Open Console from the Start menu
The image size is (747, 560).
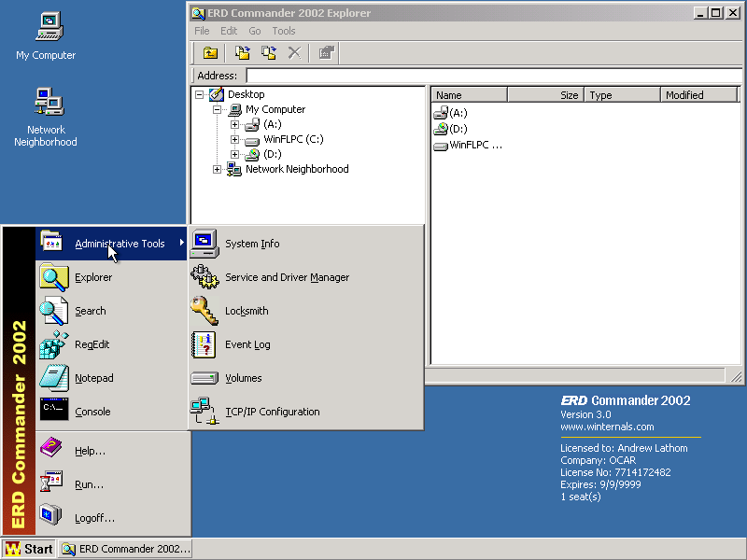(112, 412)
